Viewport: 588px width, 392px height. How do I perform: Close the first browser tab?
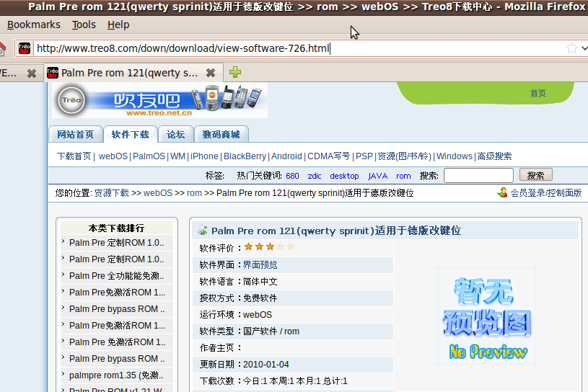tap(32, 73)
